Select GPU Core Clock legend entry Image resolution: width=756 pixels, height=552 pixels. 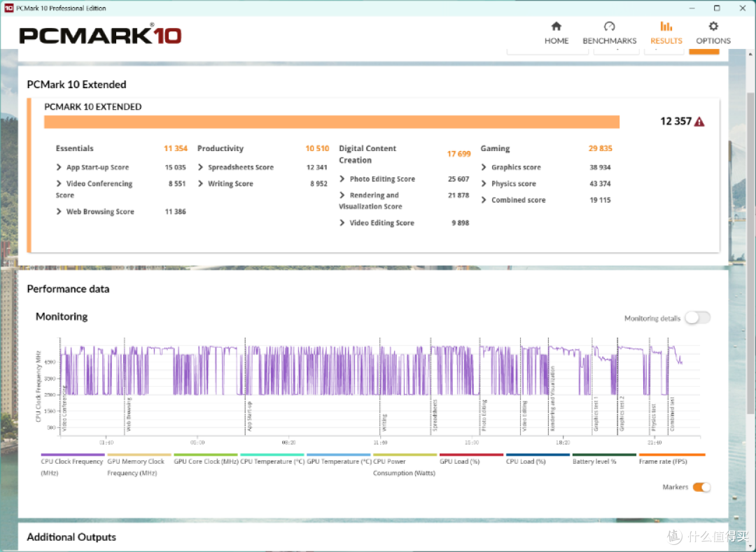(206, 461)
